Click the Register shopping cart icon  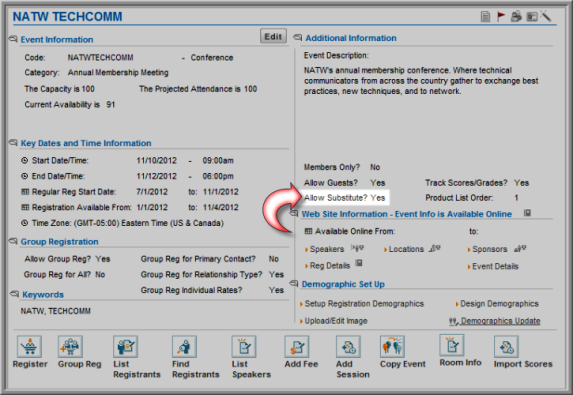29,346
